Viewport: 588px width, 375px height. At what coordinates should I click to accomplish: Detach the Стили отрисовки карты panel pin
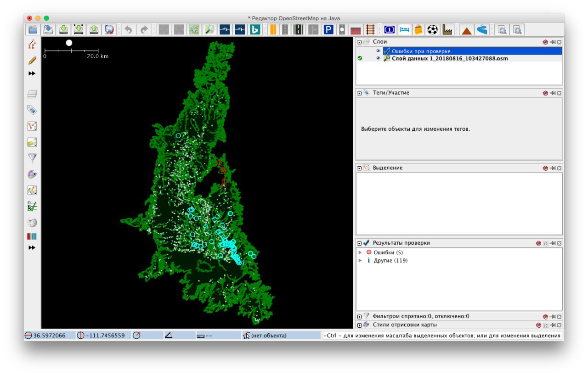tap(553, 325)
